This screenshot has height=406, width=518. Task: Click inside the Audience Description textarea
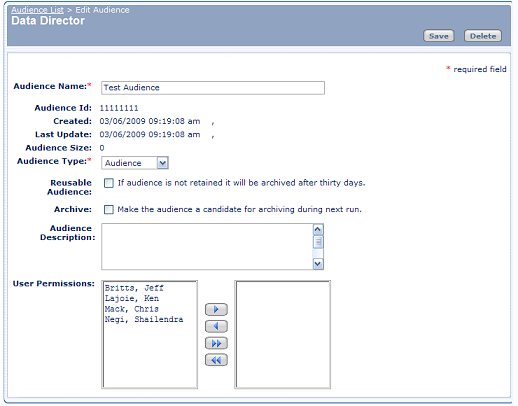point(207,247)
